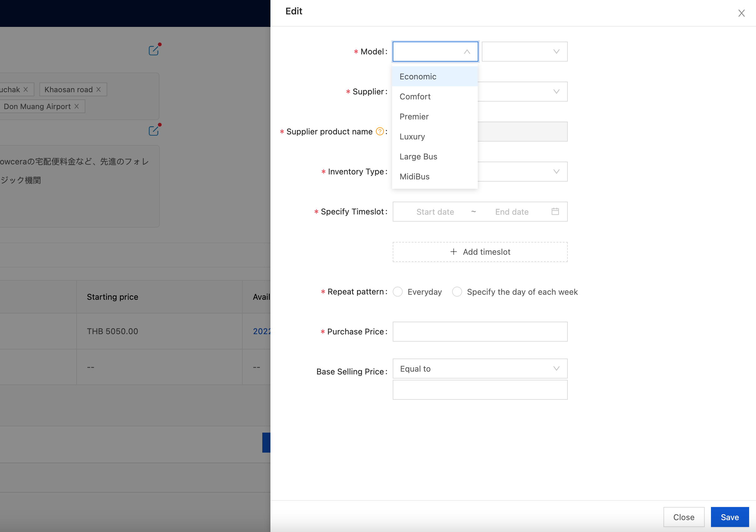Screen dimensions: 756x532
Task: Select Specify the day of each week
Action: [x=457, y=292]
